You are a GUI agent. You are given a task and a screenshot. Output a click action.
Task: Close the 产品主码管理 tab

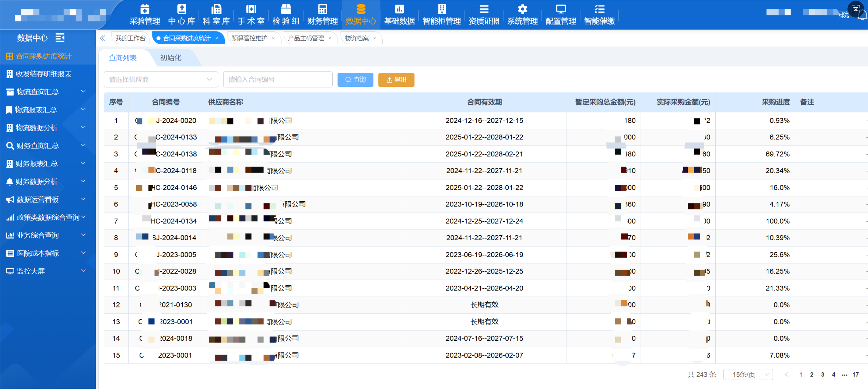pyautogui.click(x=330, y=39)
